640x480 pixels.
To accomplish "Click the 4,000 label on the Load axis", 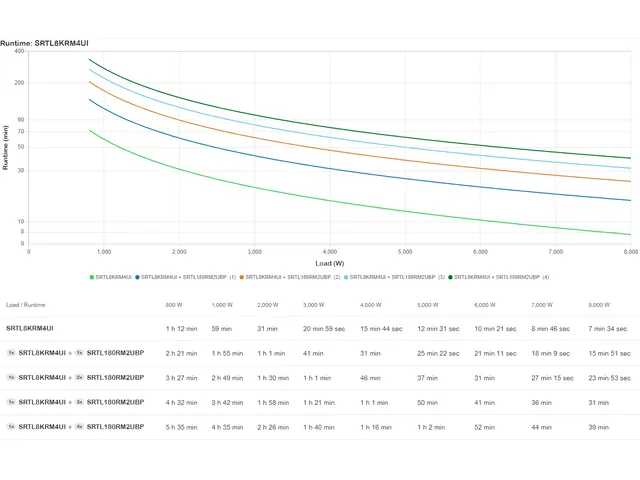I will click(329, 252).
